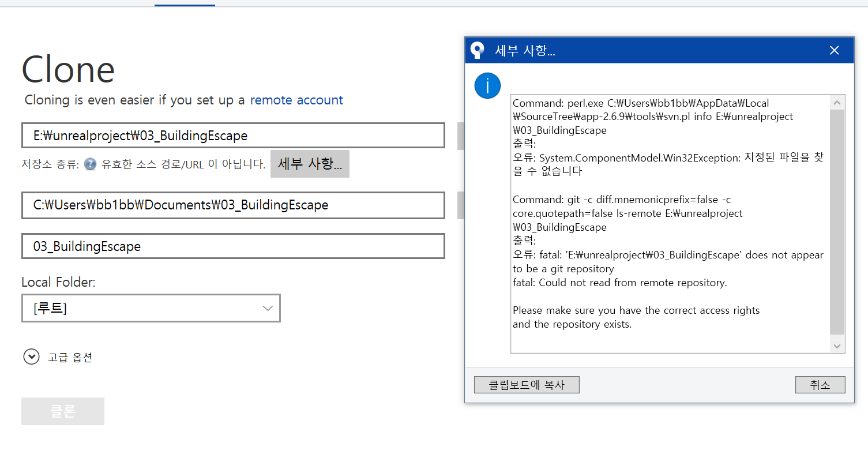Image resolution: width=868 pixels, height=469 pixels.
Task: Click the 'Command: perl.exe' line in details
Action: click(641, 103)
